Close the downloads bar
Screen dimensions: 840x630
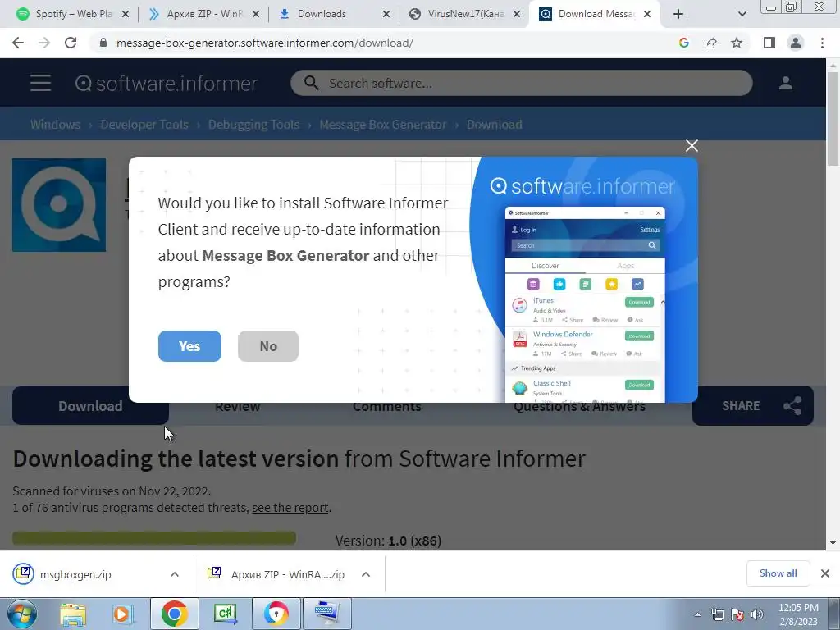[825, 573]
